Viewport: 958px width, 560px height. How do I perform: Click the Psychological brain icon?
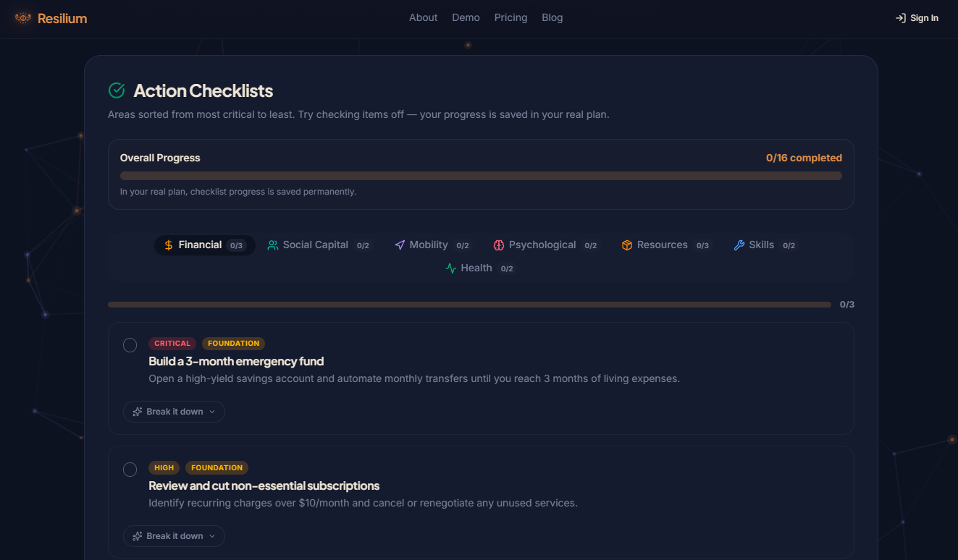[x=499, y=245]
